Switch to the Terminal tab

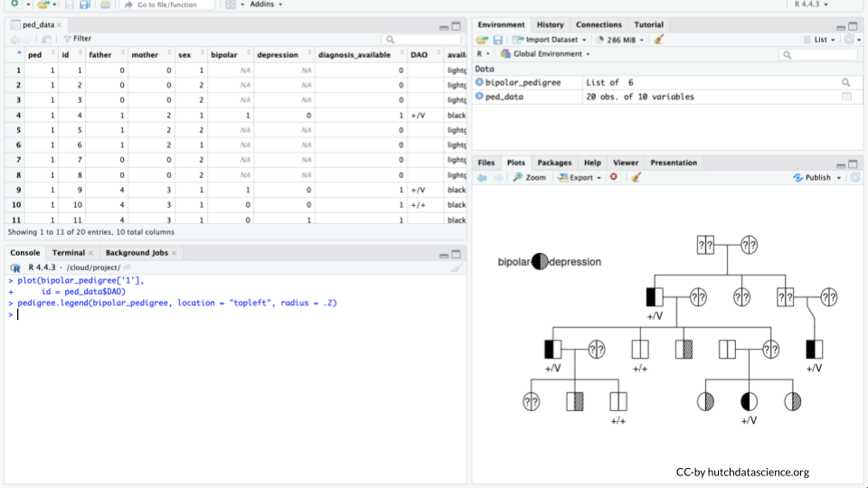click(69, 253)
